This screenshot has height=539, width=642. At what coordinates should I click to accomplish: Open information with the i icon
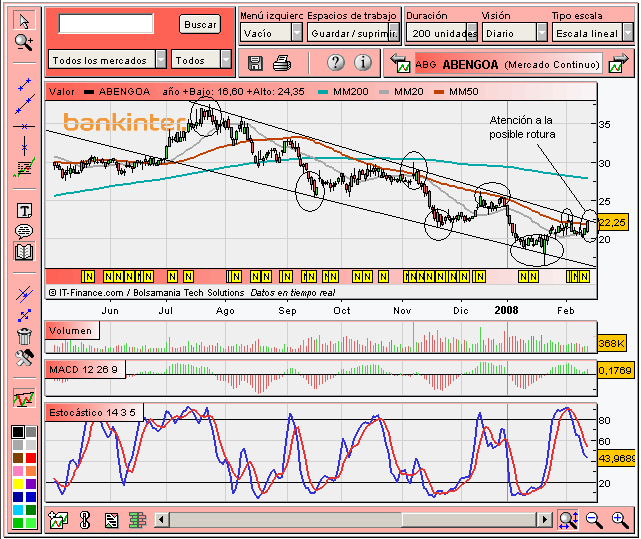pos(363,63)
